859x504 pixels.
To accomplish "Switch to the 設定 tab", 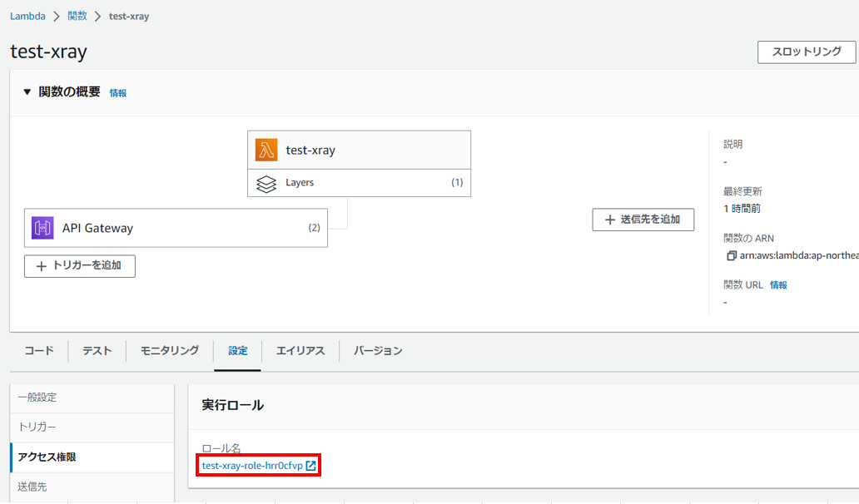I will pos(238,351).
